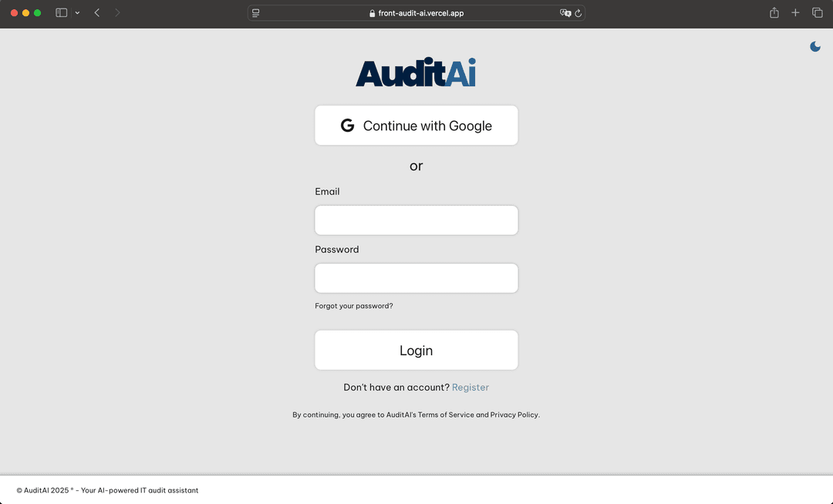Image resolution: width=833 pixels, height=504 pixels.
Task: Open a new tab with the plus icon
Action: [x=795, y=12]
